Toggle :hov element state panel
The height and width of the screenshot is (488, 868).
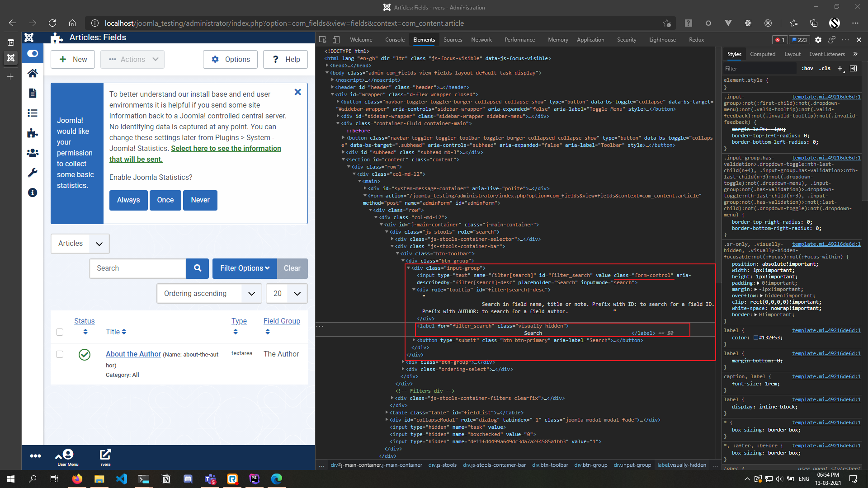(x=807, y=68)
